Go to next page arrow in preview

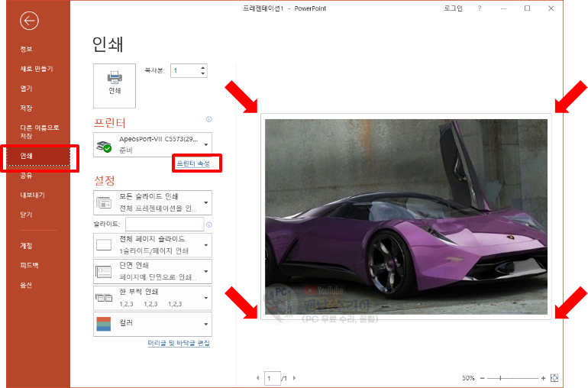[294, 378]
